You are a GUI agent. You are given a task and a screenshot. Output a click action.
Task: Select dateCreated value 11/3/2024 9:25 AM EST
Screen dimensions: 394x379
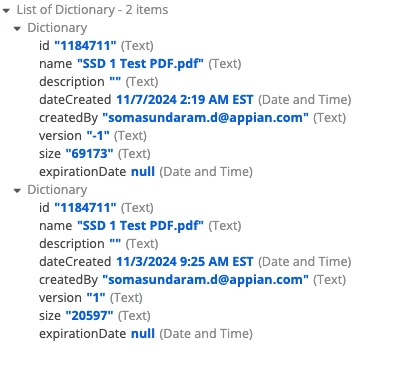coord(185,262)
